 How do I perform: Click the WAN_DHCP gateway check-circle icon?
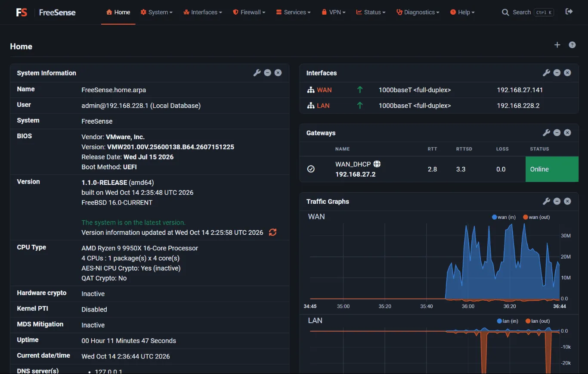coord(311,169)
